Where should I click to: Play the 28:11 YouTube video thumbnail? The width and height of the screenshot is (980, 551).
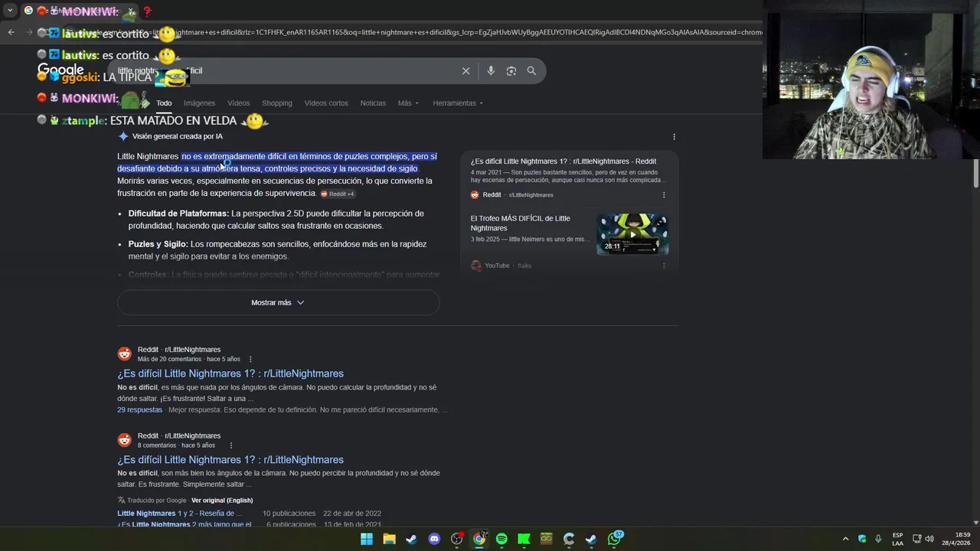click(632, 233)
